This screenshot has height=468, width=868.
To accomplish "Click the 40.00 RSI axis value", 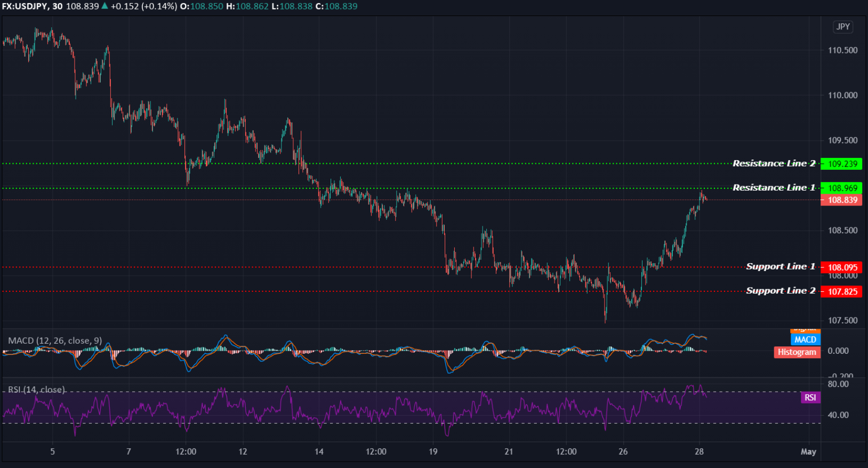I will coord(838,415).
